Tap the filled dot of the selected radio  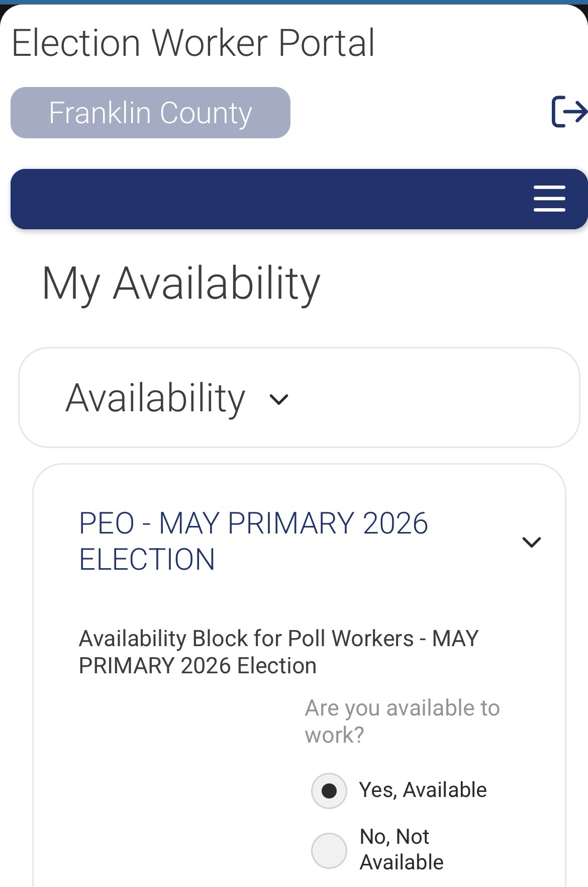[x=329, y=791]
